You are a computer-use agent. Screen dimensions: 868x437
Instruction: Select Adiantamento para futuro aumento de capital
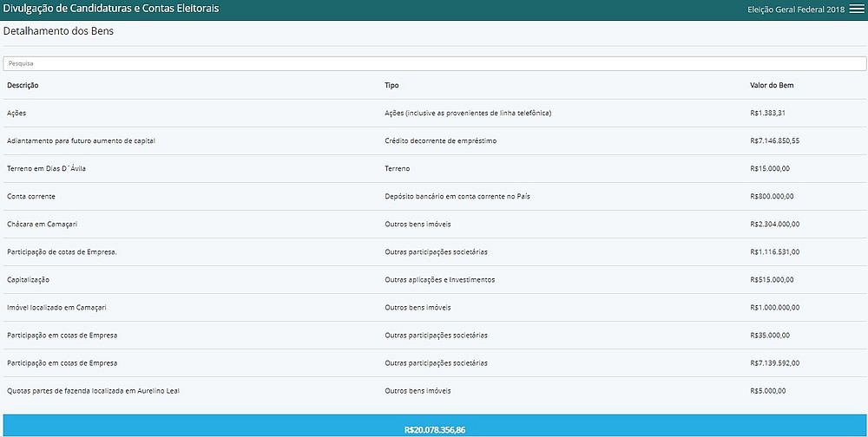click(81, 140)
